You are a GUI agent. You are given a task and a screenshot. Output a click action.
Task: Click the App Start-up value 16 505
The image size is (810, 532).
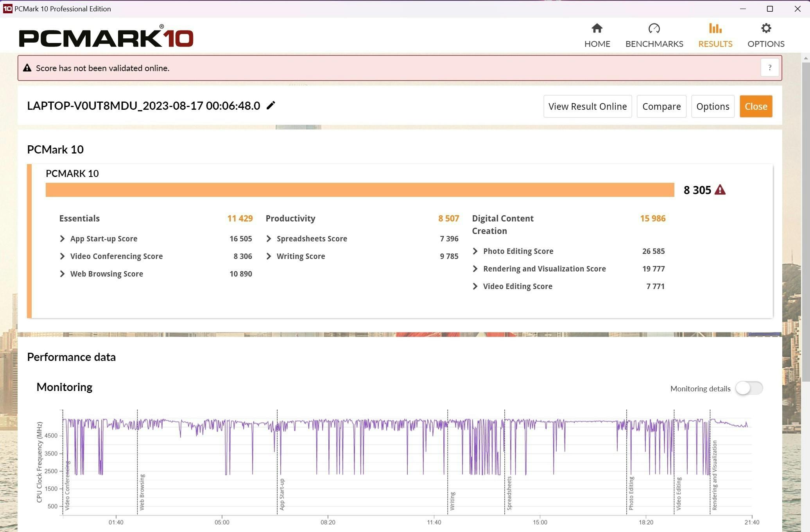[x=241, y=239]
